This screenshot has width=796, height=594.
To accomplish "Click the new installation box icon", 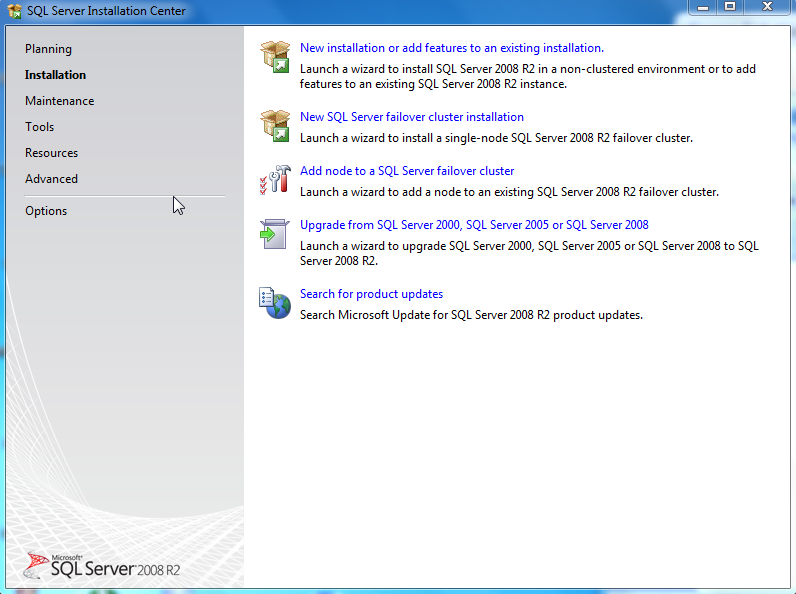I will 275,57.
